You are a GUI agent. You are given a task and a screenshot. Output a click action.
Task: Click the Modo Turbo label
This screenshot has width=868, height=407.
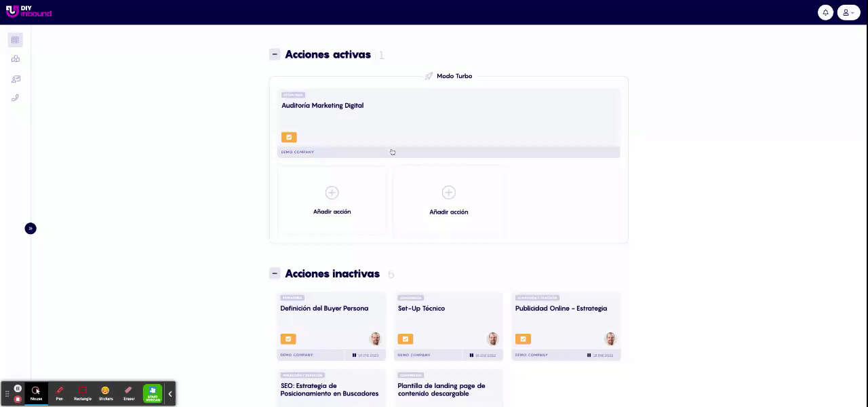tap(454, 76)
